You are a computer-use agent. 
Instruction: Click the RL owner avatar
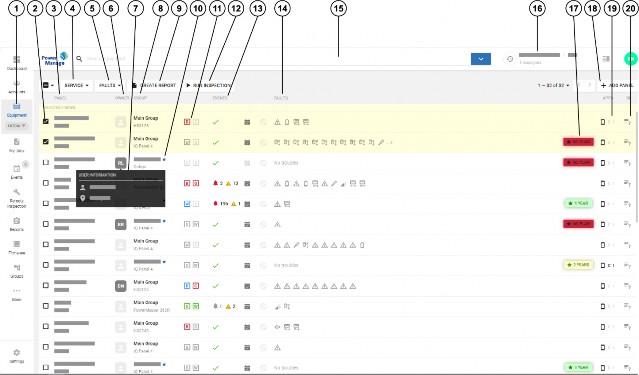121,163
